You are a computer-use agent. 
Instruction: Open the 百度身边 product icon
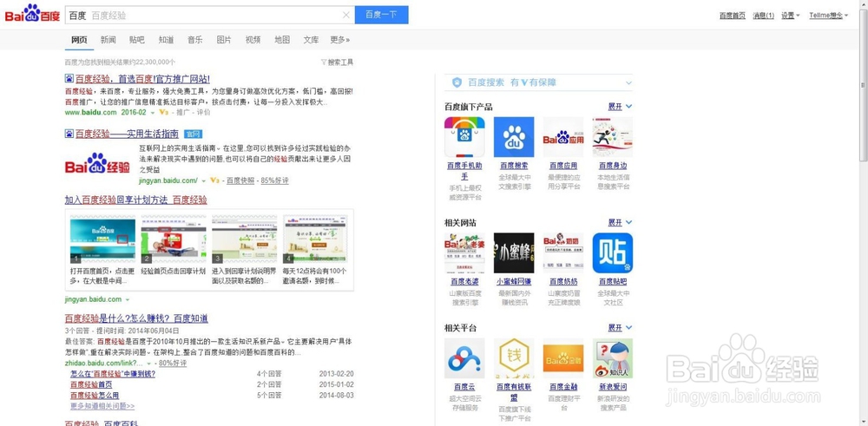(x=612, y=137)
